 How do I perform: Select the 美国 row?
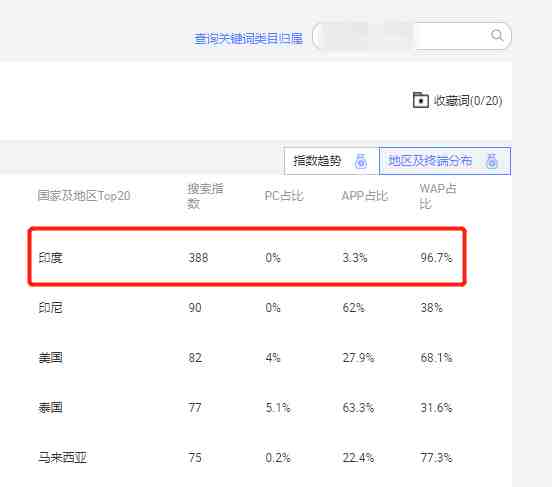247,358
